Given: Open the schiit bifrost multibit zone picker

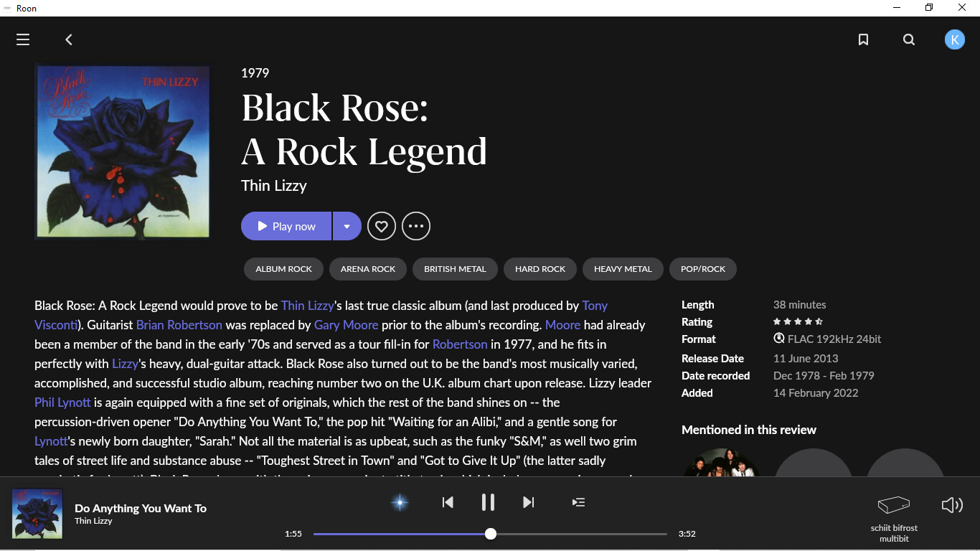Looking at the screenshot, I should 894,518.
